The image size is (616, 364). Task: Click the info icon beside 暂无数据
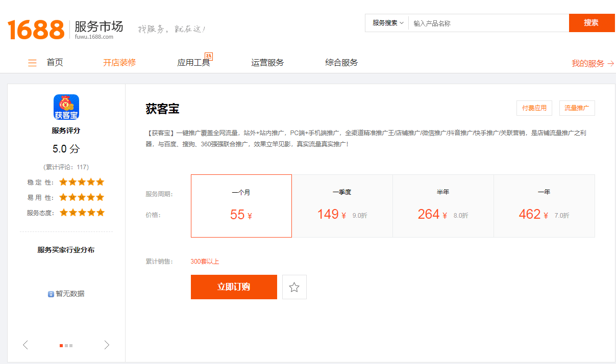(x=51, y=294)
